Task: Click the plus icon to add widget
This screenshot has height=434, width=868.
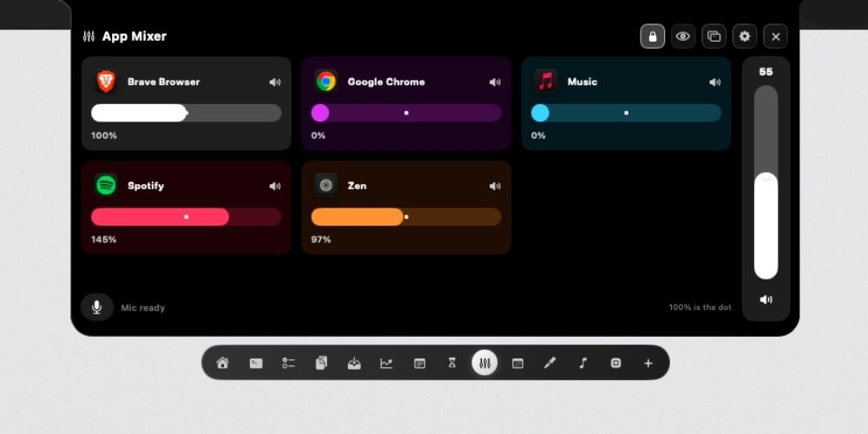Action: pyautogui.click(x=648, y=363)
